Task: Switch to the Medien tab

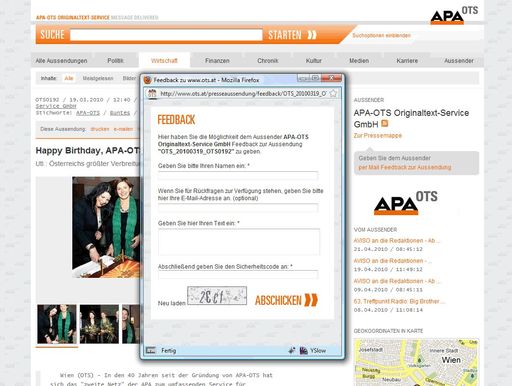Action: (x=359, y=61)
